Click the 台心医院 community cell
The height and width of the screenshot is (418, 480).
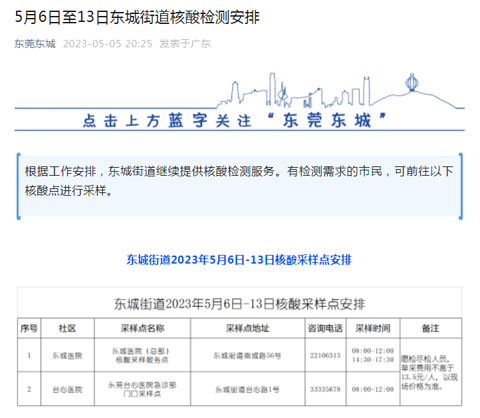(x=67, y=389)
